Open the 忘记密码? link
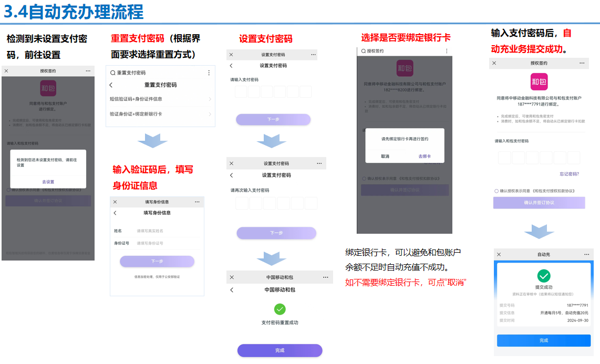Viewport: 600px width, 364px height. click(569, 174)
